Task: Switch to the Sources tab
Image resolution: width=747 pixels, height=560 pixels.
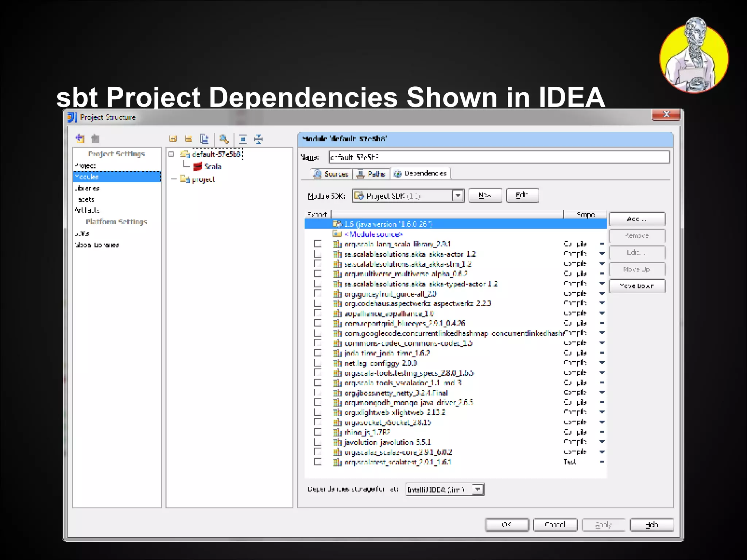Action: click(x=332, y=174)
